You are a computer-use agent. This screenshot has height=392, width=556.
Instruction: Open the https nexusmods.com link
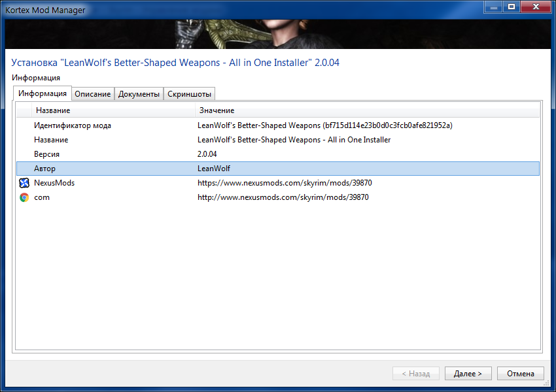285,183
